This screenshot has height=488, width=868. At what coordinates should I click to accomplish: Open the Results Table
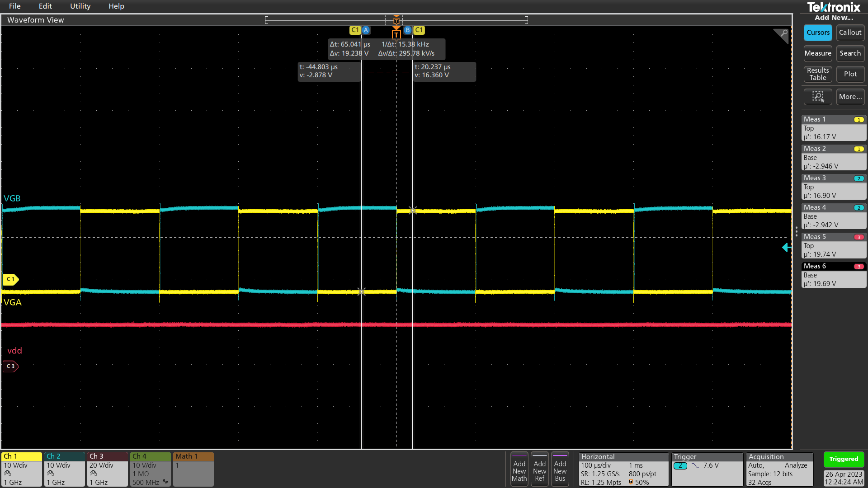point(817,74)
